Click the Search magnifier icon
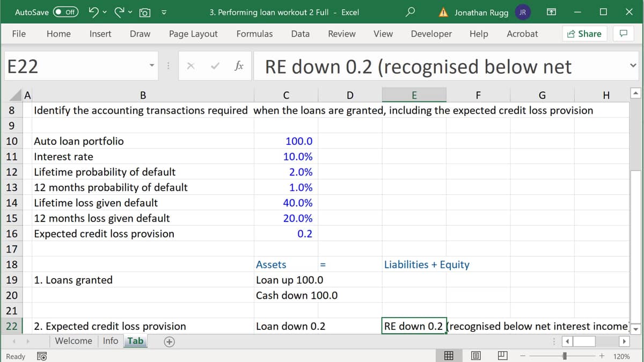Screen dimensions: 644x362 pos(410,12)
